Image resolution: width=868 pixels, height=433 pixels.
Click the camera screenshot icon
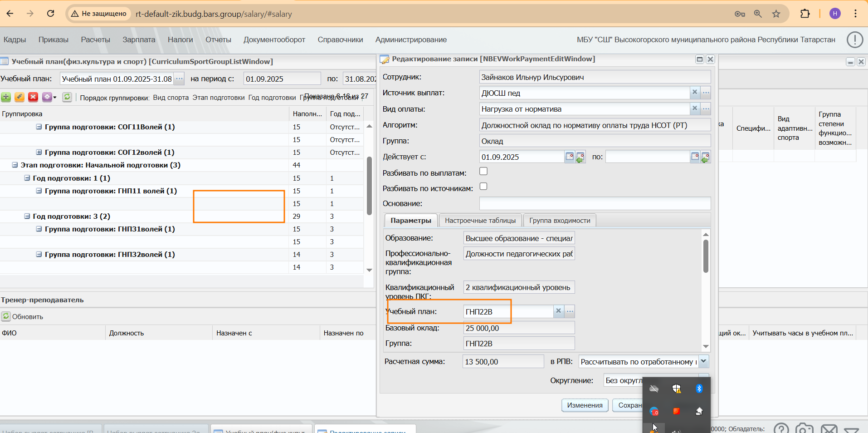805,429
